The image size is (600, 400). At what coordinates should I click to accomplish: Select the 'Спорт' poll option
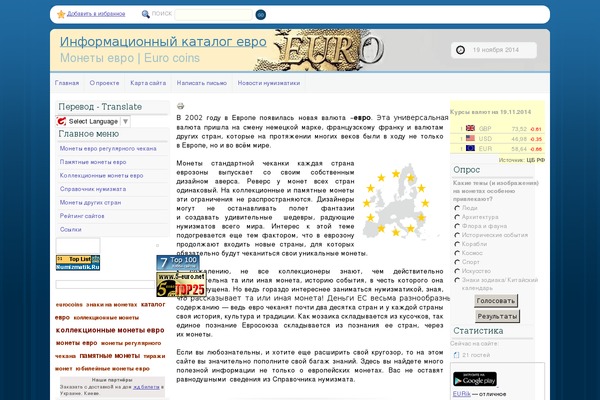457,262
